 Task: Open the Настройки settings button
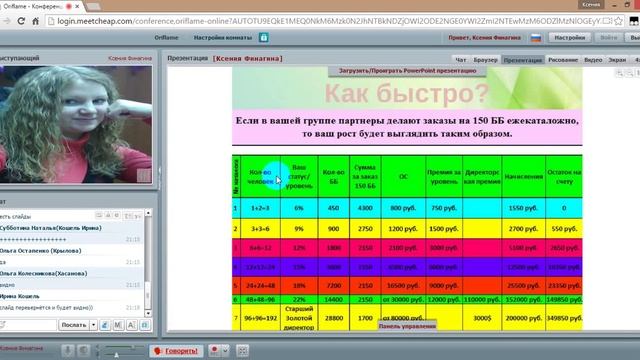pos(569,38)
